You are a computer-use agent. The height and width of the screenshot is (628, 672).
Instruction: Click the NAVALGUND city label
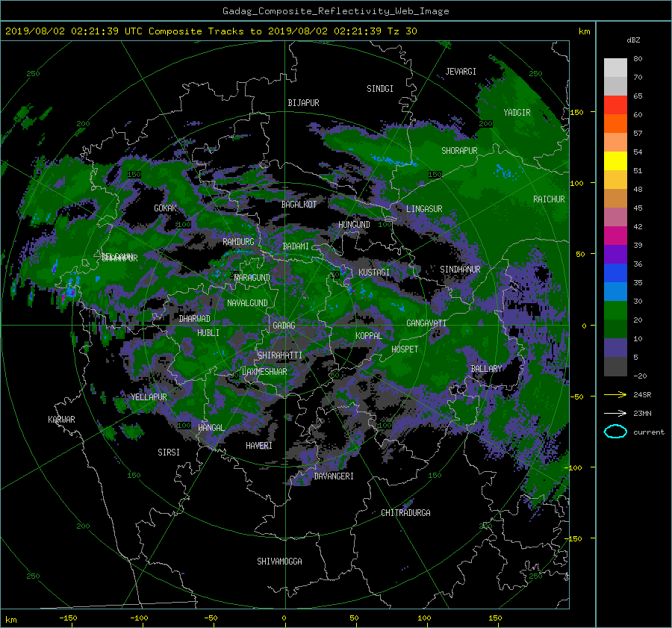(x=247, y=303)
